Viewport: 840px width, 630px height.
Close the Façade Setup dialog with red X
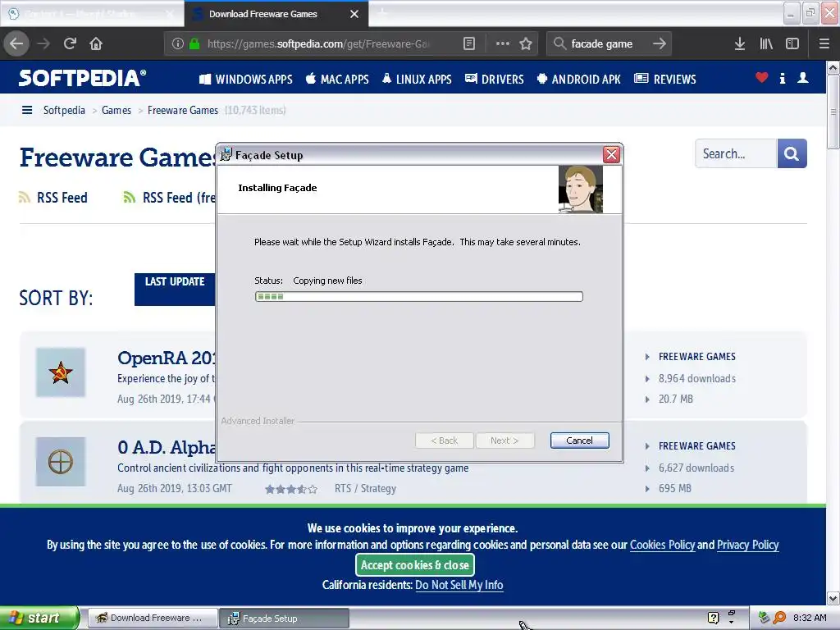[x=611, y=155]
